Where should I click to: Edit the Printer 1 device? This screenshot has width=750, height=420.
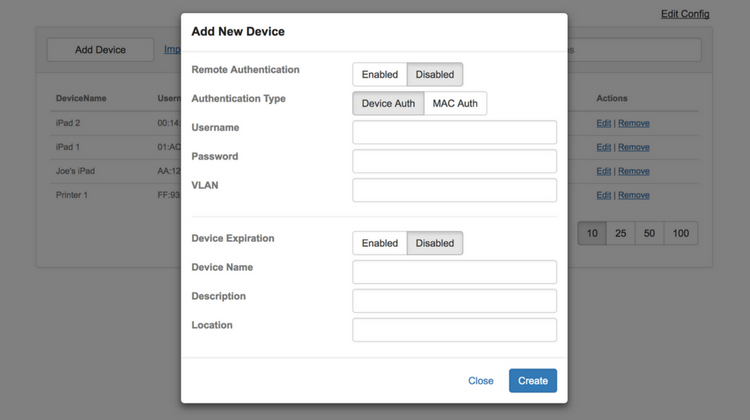click(x=604, y=195)
